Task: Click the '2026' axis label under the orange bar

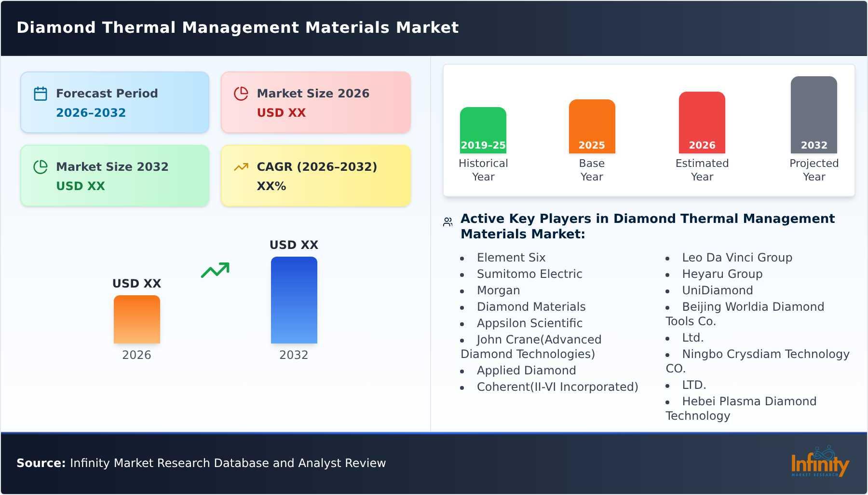Action: click(x=136, y=355)
